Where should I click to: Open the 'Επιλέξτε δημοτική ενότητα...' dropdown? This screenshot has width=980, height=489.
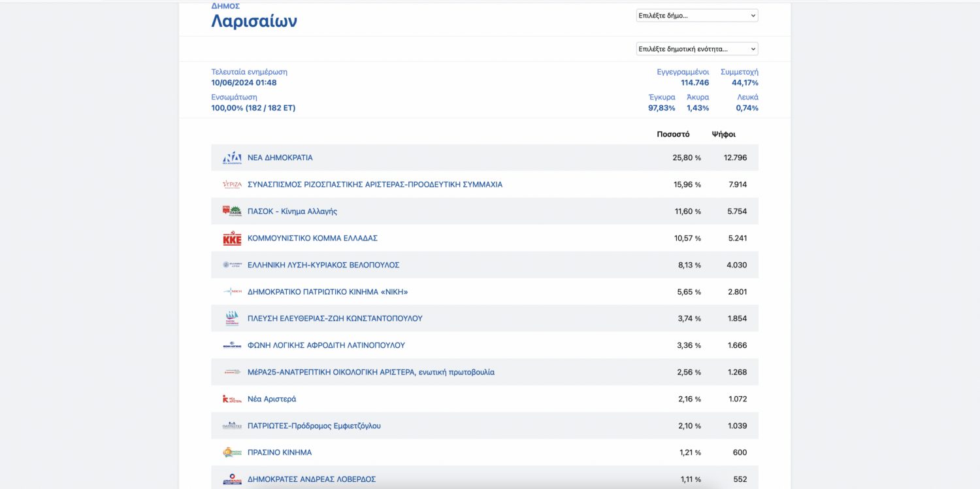pyautogui.click(x=697, y=49)
